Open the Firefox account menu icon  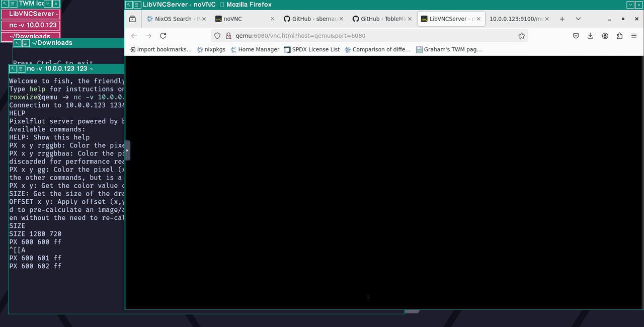605,36
